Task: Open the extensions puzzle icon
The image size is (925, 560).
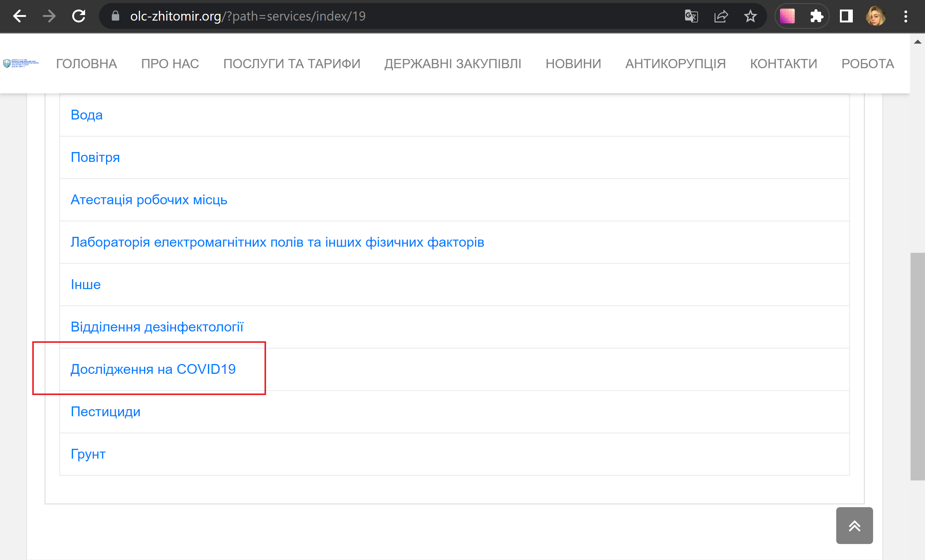Action: tap(816, 16)
